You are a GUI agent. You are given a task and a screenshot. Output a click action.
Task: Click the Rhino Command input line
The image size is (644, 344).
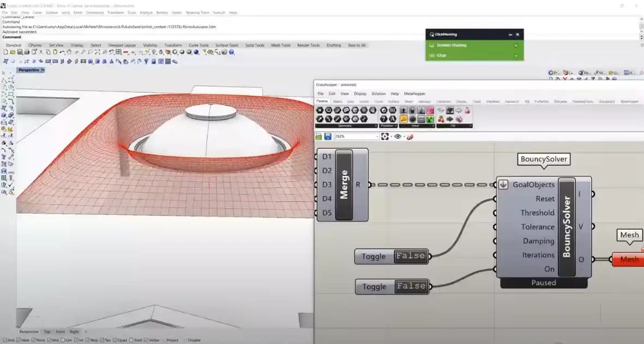click(x=320, y=37)
